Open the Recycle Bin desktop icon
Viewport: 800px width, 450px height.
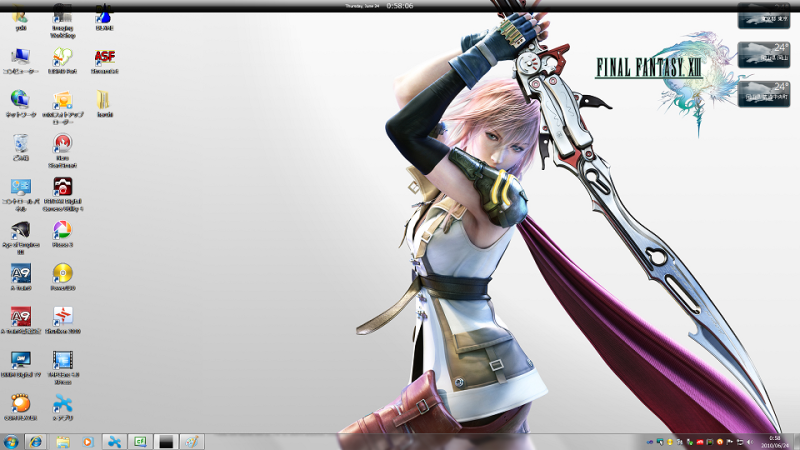(x=20, y=143)
